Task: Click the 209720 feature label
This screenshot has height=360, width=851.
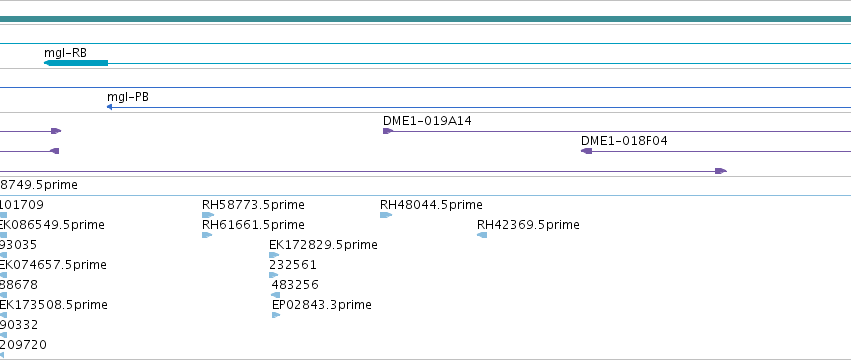Action: [23, 345]
